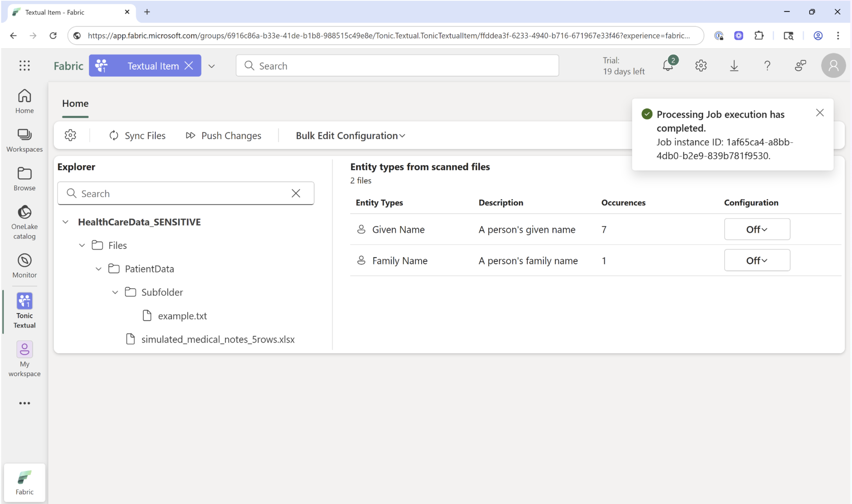Open the help question mark icon
Image resolution: width=852 pixels, height=504 pixels.
coord(767,65)
